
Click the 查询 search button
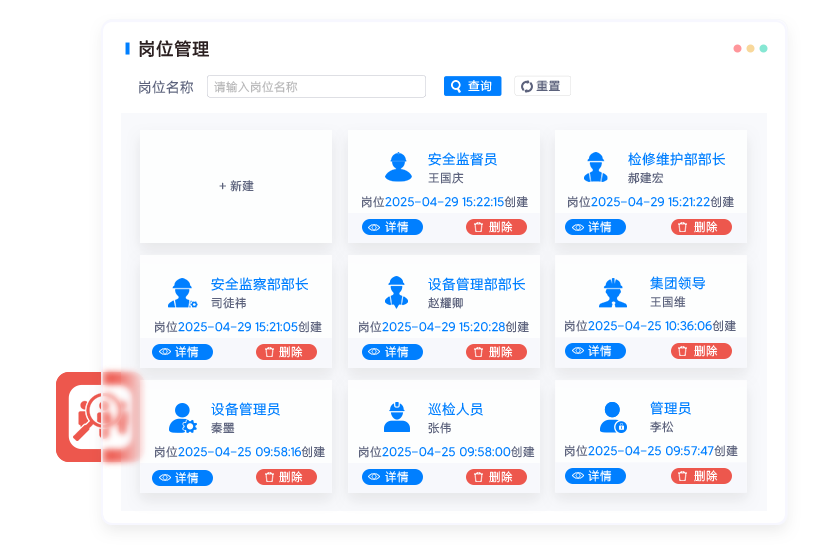point(472,87)
